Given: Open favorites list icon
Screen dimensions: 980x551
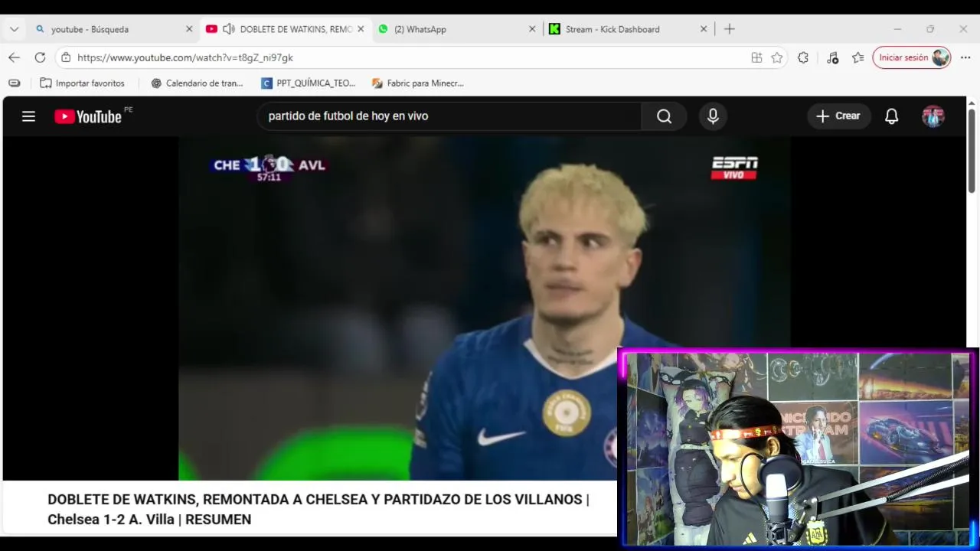Looking at the screenshot, I should click(x=858, y=57).
